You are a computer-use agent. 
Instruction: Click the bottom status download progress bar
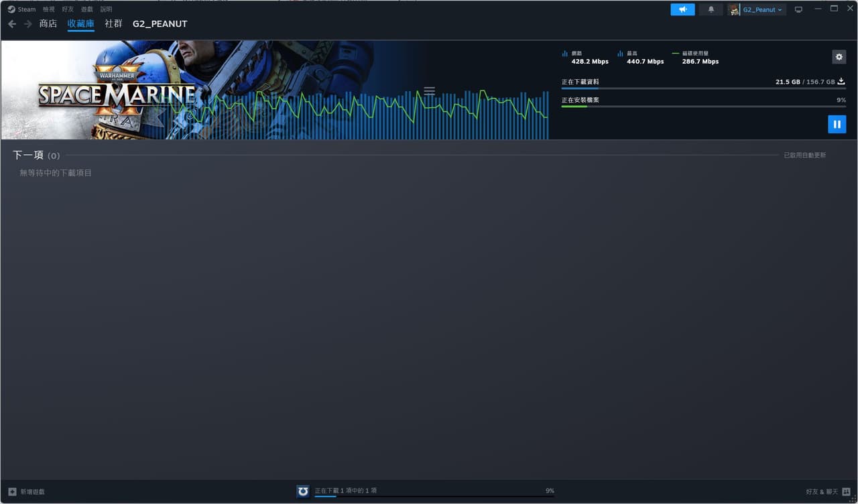434,497
